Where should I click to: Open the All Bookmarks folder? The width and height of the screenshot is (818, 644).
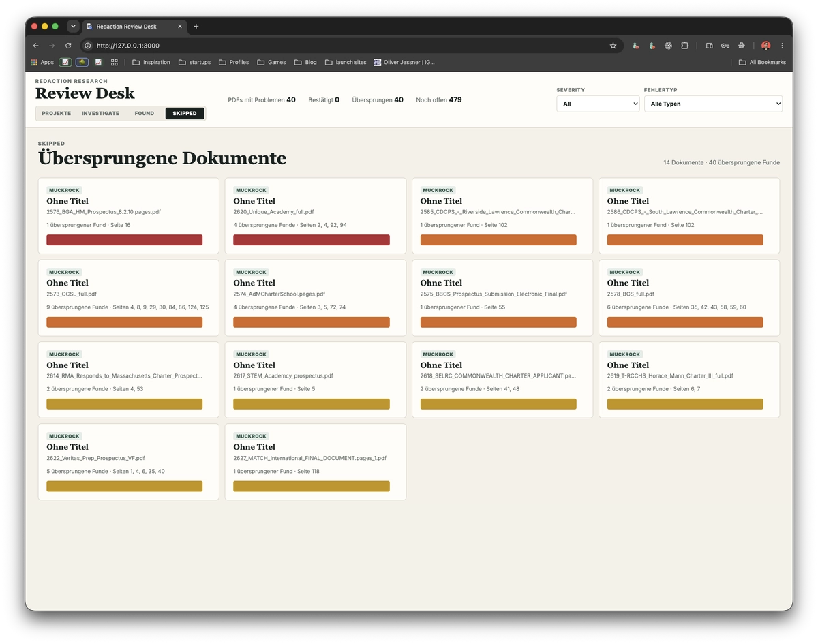(x=762, y=62)
